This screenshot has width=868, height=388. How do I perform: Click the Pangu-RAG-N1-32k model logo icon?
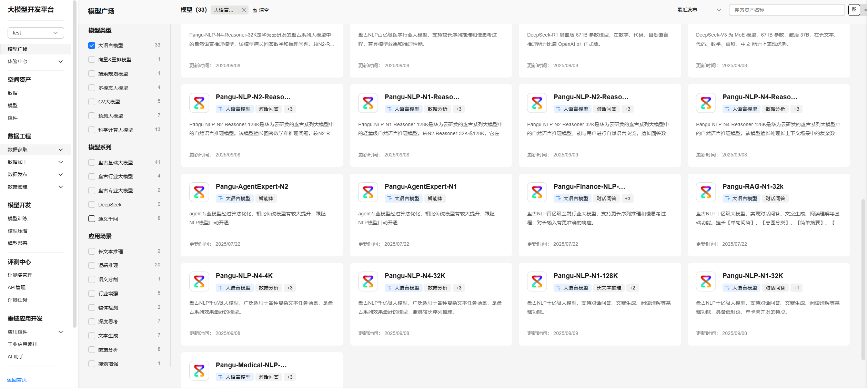point(706,192)
